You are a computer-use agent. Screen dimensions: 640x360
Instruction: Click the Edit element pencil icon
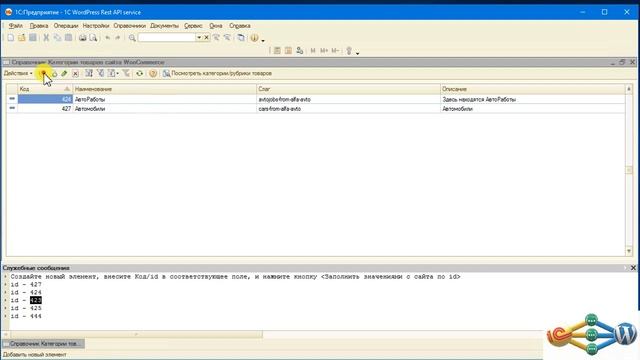(64, 73)
